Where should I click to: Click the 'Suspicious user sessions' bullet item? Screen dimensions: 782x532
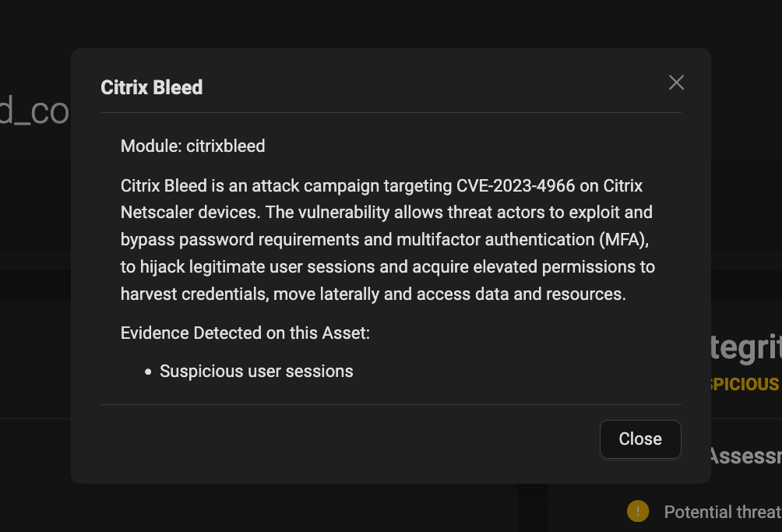tap(256, 372)
